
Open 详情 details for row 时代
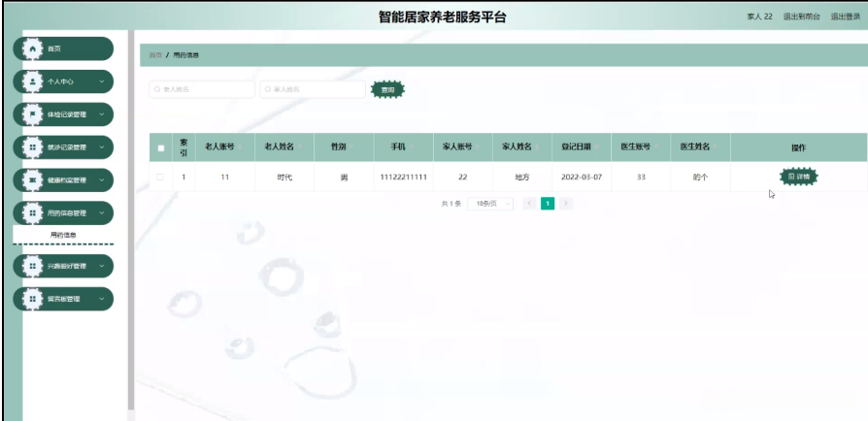(x=799, y=177)
